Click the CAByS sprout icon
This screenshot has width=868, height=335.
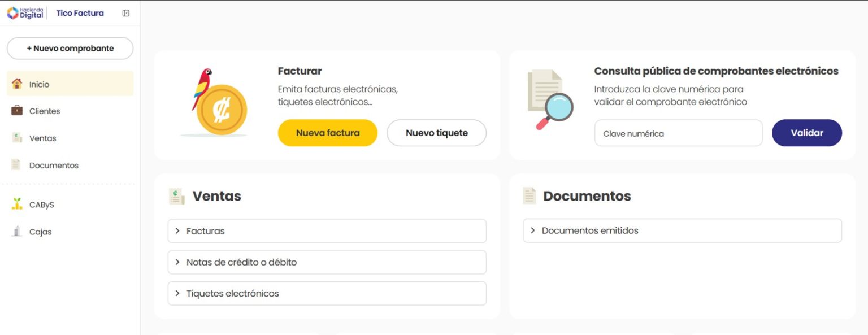pyautogui.click(x=17, y=204)
